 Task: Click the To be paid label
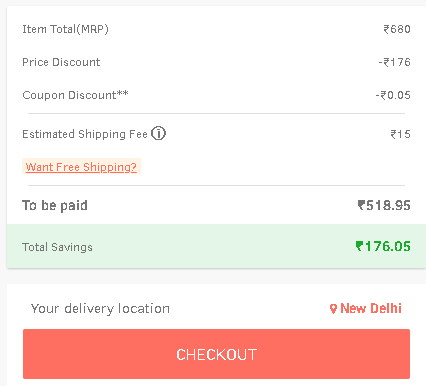click(55, 205)
